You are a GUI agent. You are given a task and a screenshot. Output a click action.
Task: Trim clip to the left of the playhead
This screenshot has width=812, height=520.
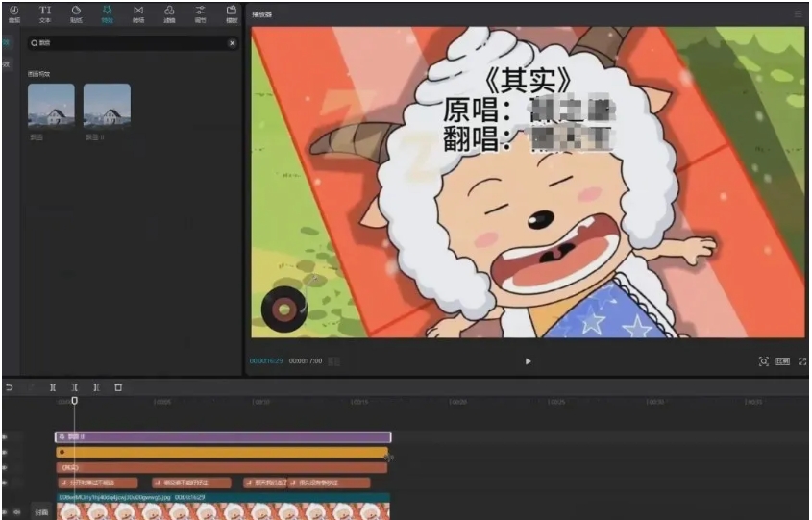click(x=75, y=387)
